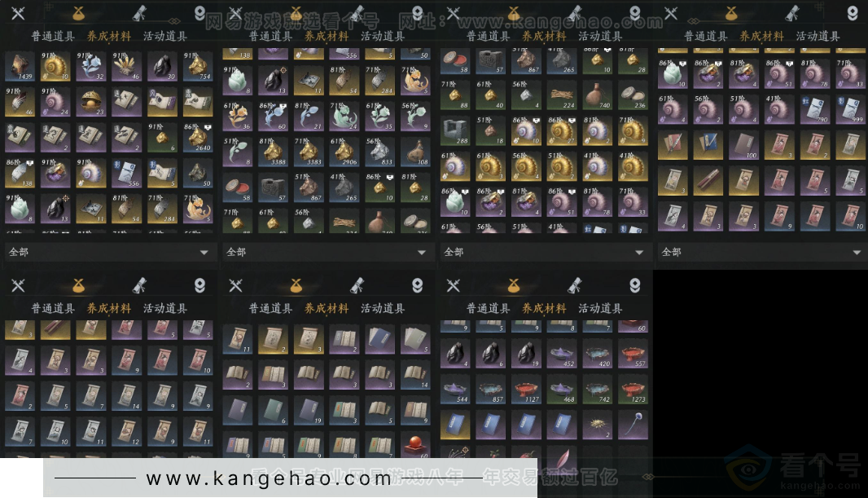Open the pouch icon in the bottom-middle panel
The height and width of the screenshot is (498, 868).
click(296, 286)
